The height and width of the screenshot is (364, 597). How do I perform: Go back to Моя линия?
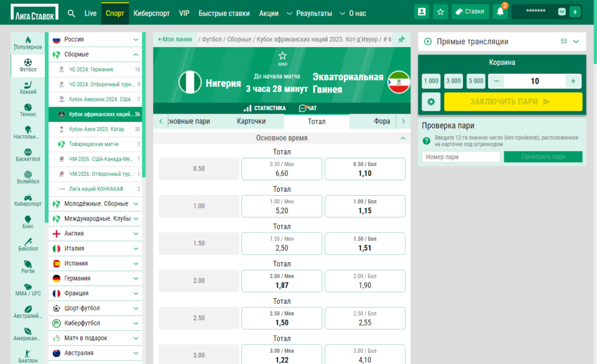[175, 40]
